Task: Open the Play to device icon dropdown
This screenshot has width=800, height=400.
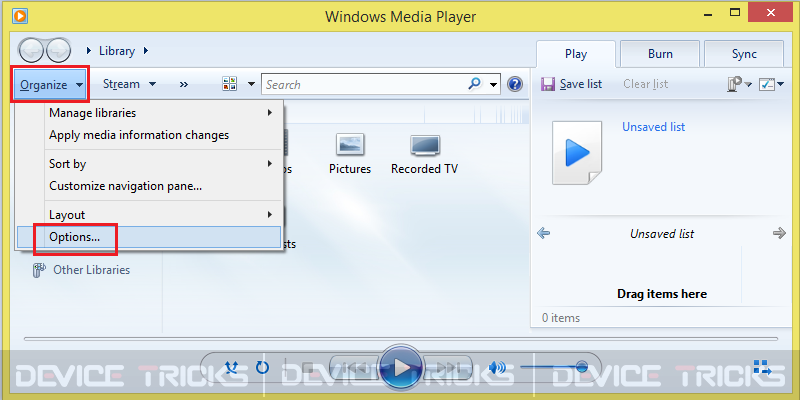Action: coord(739,84)
